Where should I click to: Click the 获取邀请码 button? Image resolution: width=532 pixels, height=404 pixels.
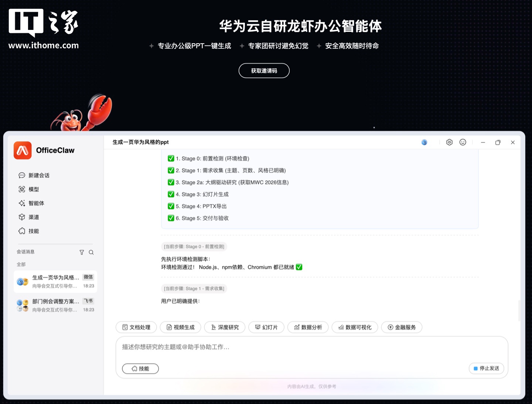tap(264, 71)
